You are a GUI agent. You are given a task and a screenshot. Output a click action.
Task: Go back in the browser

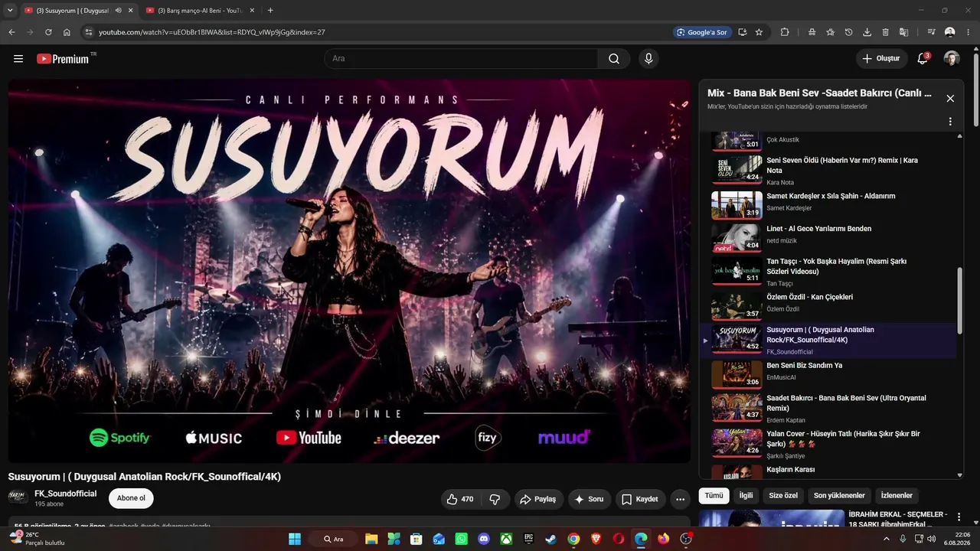pyautogui.click(x=11, y=32)
